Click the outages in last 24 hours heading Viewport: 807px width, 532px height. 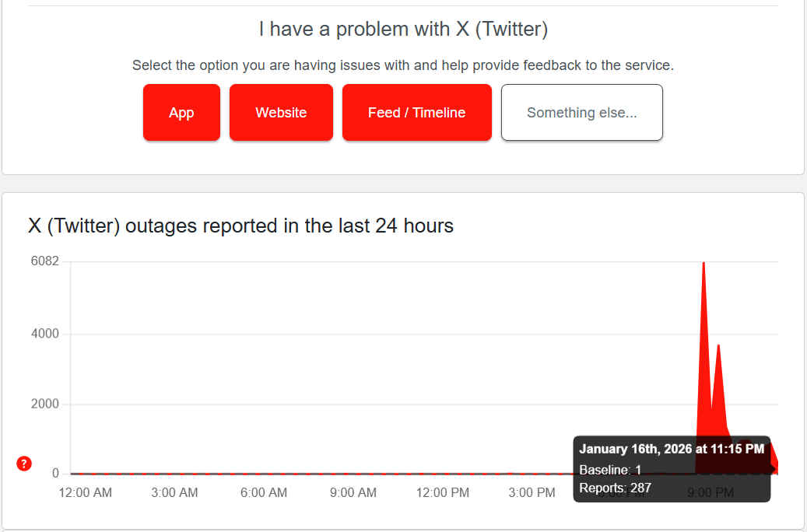click(x=240, y=226)
